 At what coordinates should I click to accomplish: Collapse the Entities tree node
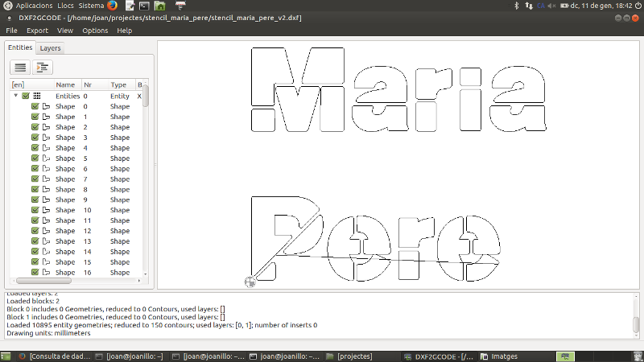(x=16, y=96)
